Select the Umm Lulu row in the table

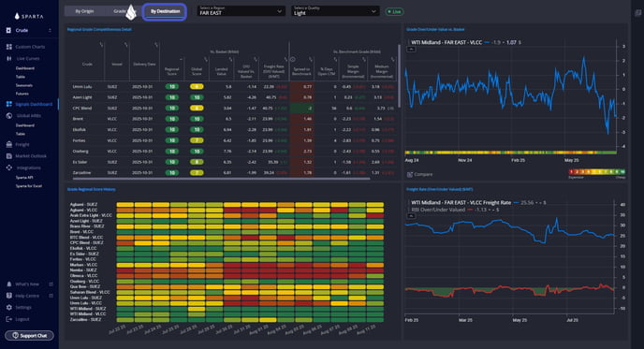coord(232,87)
